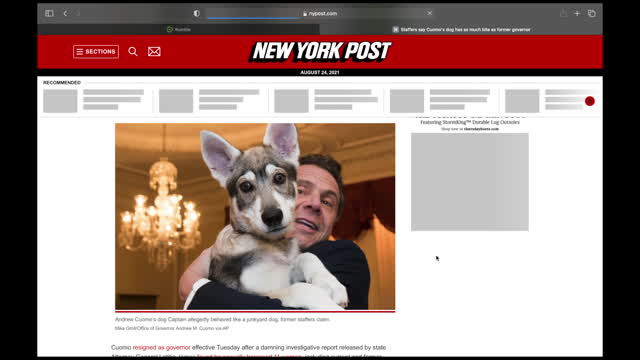
Task: Click the Recommended section heading
Action: [62, 82]
